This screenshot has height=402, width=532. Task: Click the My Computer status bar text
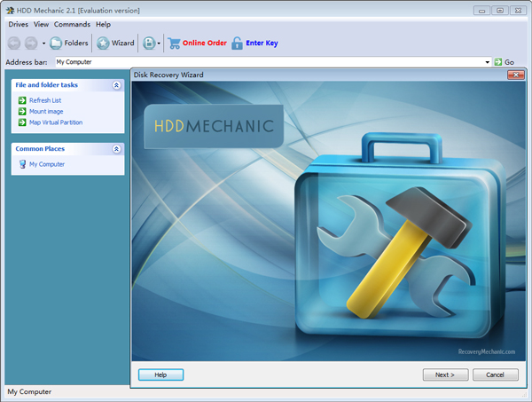(29, 392)
